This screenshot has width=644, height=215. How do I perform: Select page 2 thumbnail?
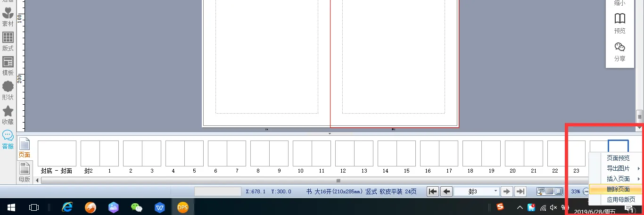[132, 153]
